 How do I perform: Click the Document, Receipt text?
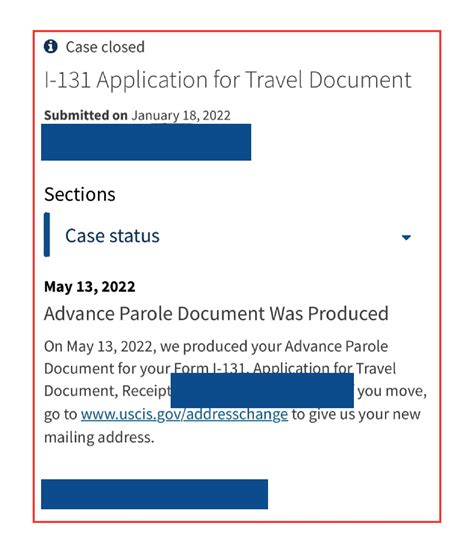107,391
